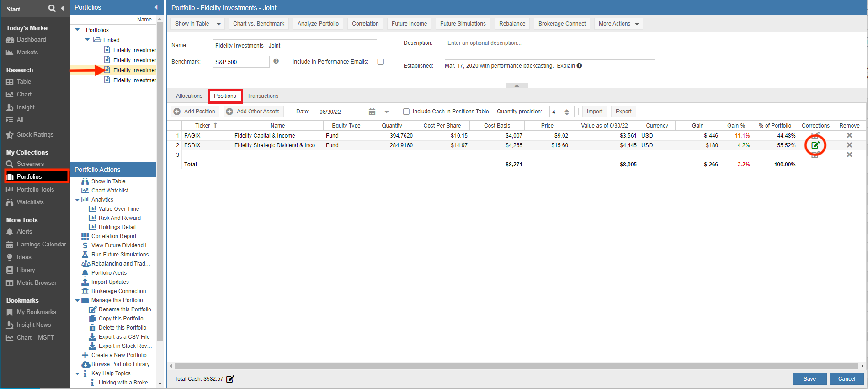Collapse the Portfolios panel arrow

(156, 7)
